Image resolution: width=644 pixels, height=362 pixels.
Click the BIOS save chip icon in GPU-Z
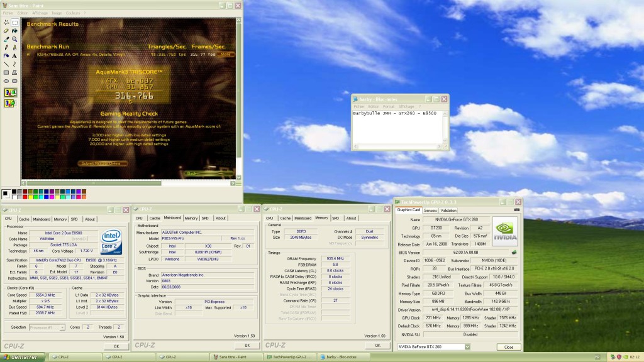(x=514, y=253)
